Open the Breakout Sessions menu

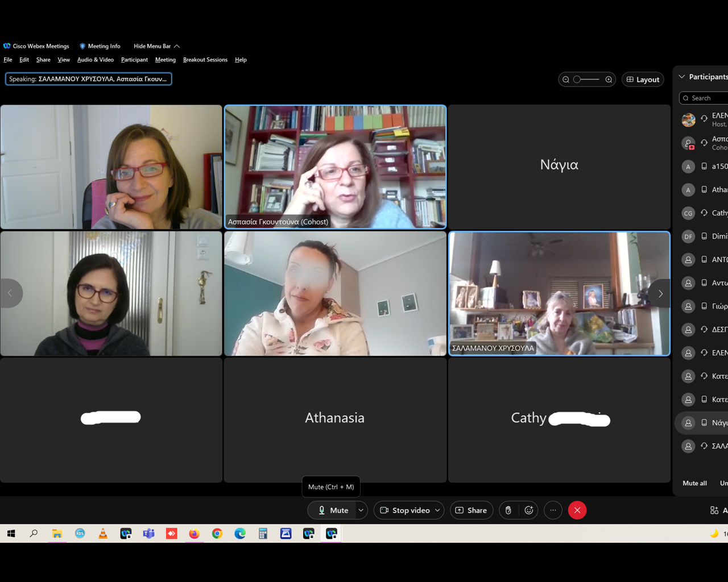click(205, 60)
